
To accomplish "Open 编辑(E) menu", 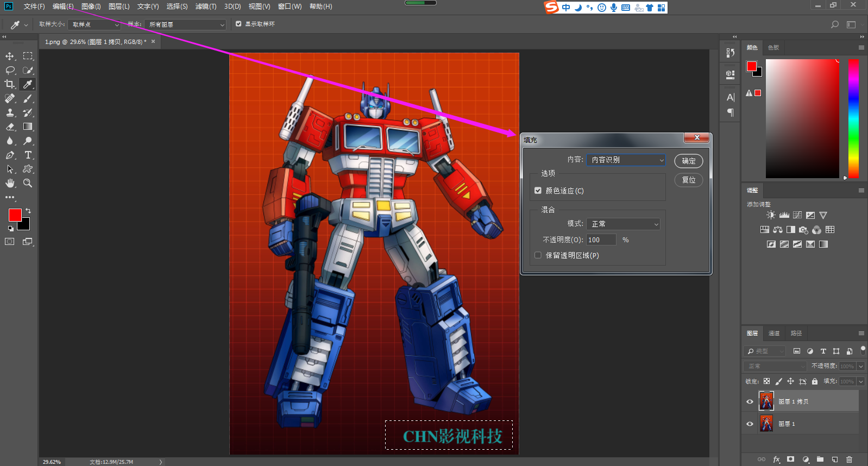I will point(63,7).
